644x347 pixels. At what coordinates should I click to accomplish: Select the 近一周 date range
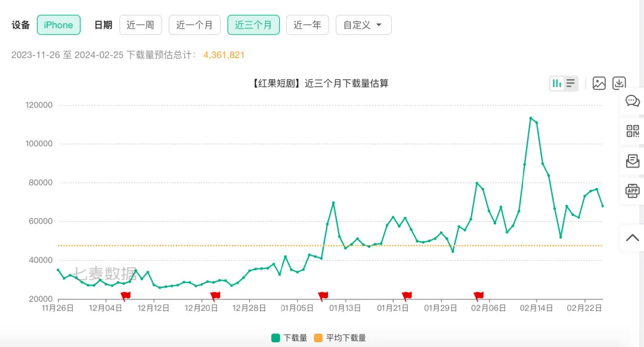point(141,25)
